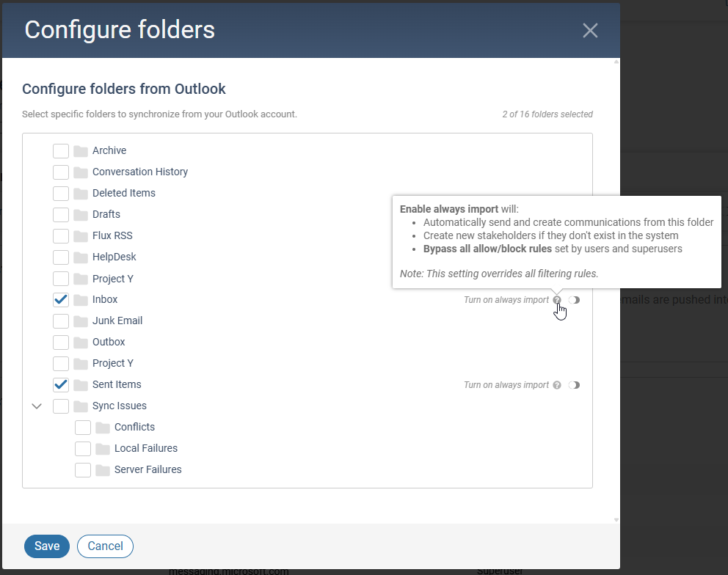
Task: Save the folder configuration
Action: [47, 546]
